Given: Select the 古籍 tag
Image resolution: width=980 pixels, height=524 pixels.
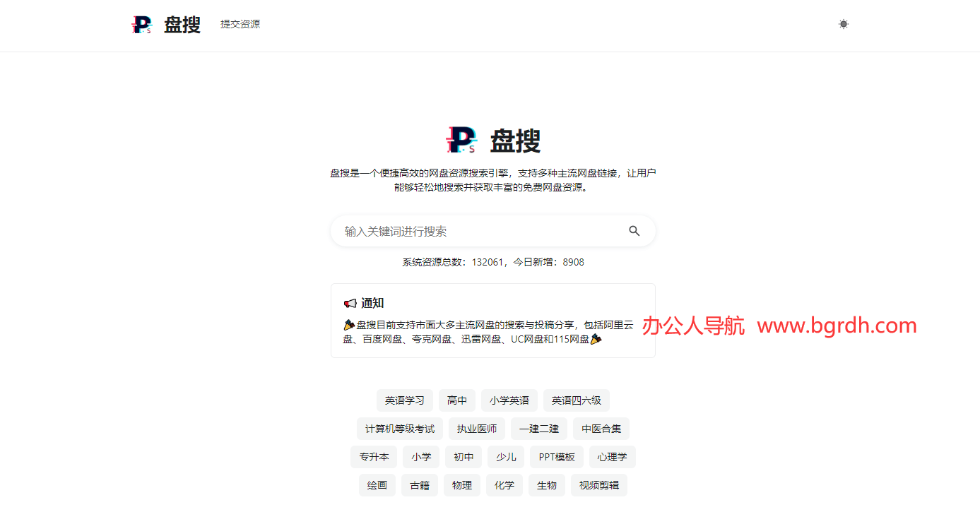Looking at the screenshot, I should tap(420, 485).
